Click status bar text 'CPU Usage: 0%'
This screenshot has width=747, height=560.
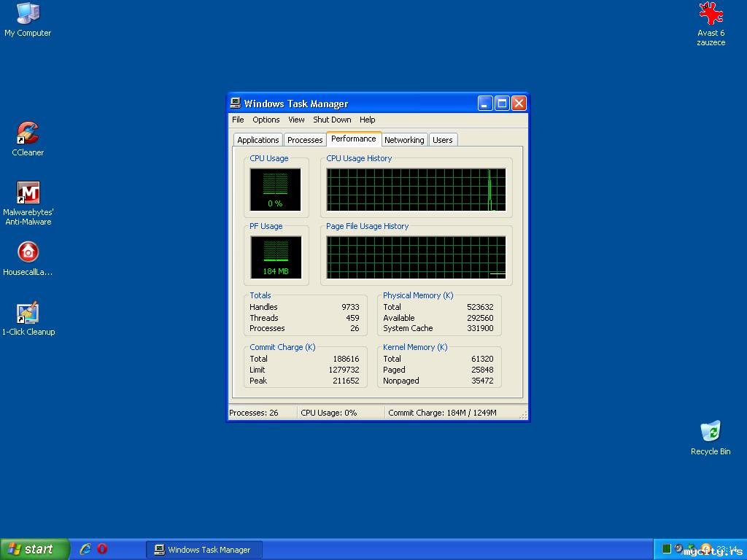click(329, 413)
